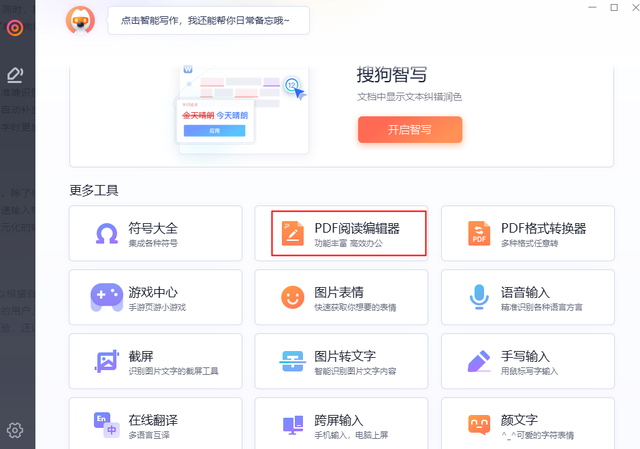The width and height of the screenshot is (640, 449).
Task: Click the Sogou mascot avatar
Action: tap(80, 20)
